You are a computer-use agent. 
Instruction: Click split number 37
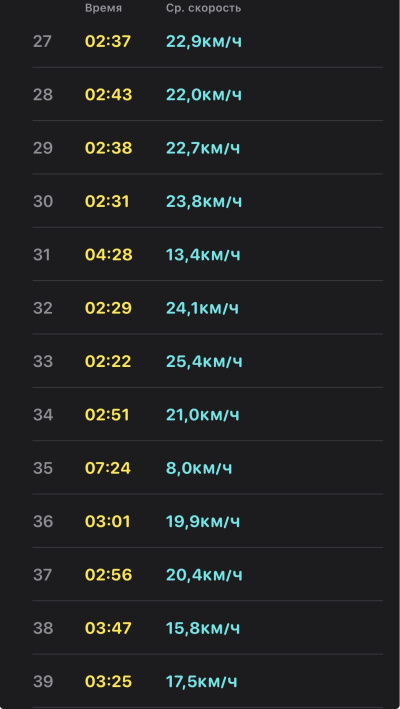coord(43,575)
